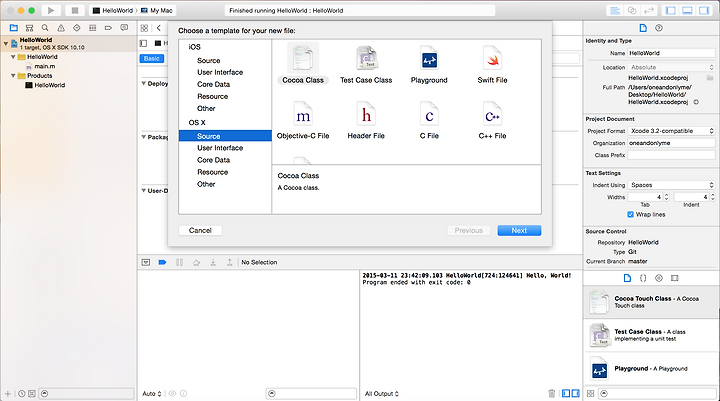Click the Previous button
The image size is (720, 401).
[468, 231]
